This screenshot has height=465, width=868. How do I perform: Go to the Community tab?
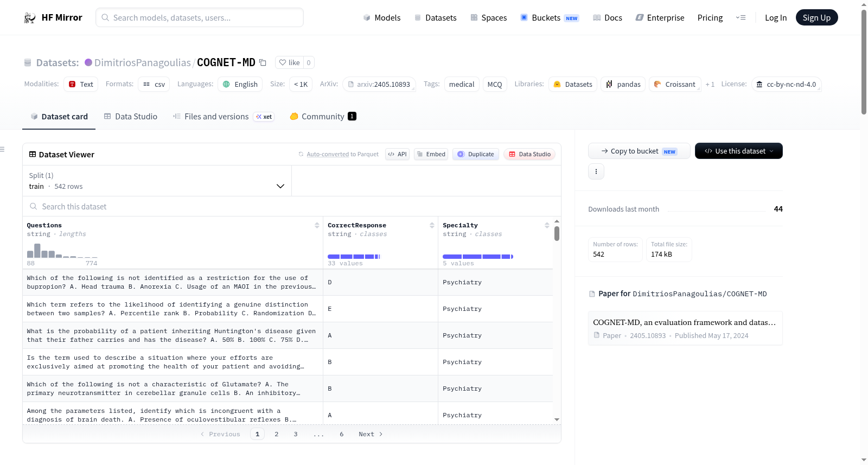click(323, 117)
